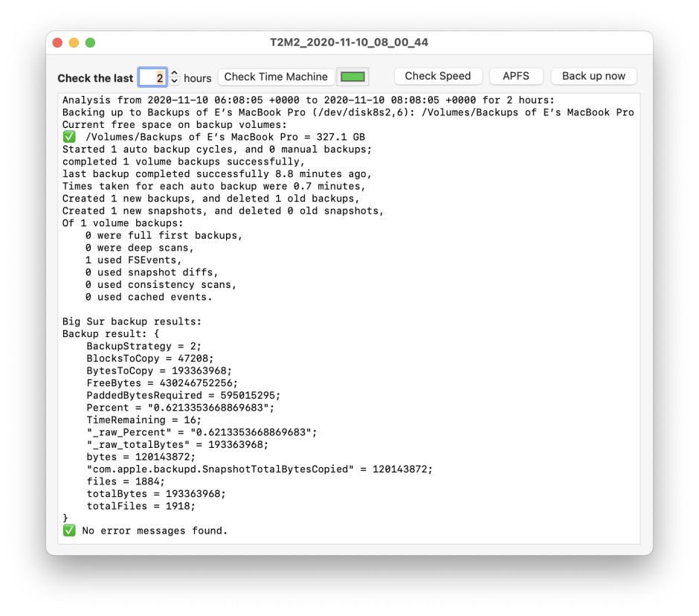699x616 pixels.
Task: Click the 'Big Sur backup results' line
Action: (x=132, y=321)
